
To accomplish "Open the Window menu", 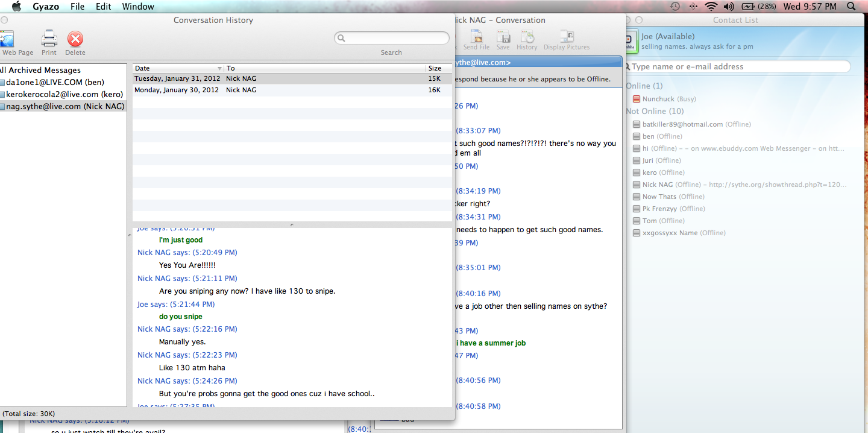I will coord(138,7).
